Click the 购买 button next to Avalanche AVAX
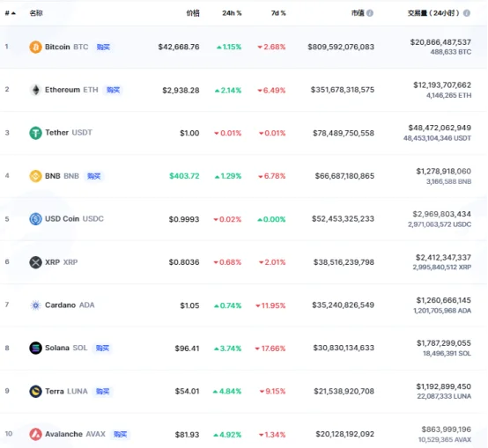This screenshot has height=448, width=488. pyautogui.click(x=120, y=434)
